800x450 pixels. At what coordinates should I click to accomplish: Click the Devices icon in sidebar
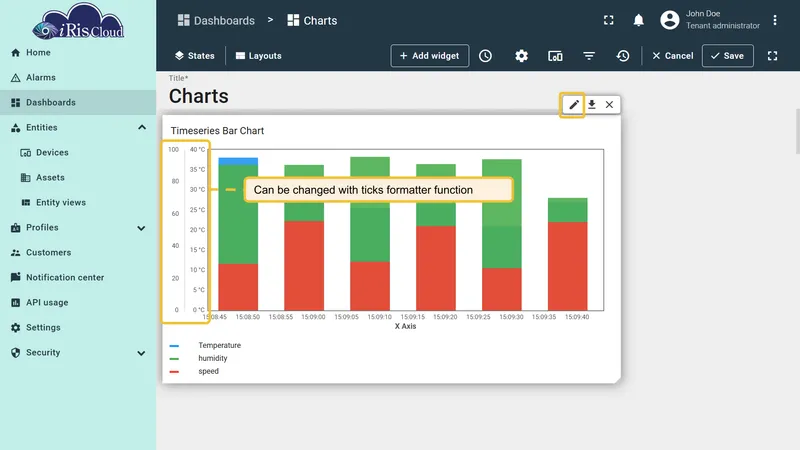click(x=26, y=153)
